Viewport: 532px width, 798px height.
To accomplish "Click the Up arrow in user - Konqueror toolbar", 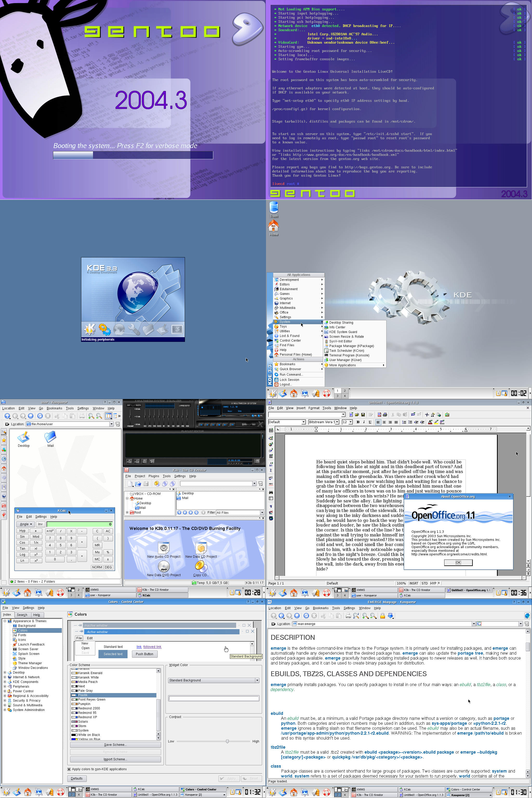I will click(x=7, y=416).
